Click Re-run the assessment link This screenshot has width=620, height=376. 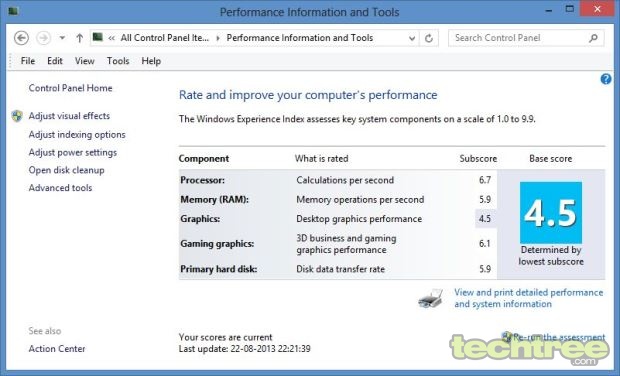[x=559, y=337]
